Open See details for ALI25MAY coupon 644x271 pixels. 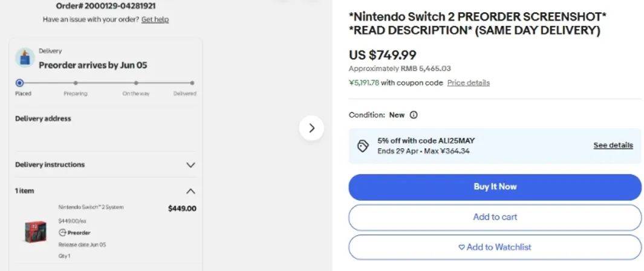pos(613,145)
